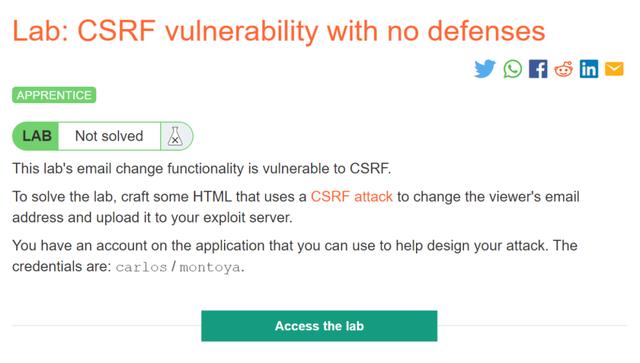Select the Not solved status text

pyautogui.click(x=109, y=136)
